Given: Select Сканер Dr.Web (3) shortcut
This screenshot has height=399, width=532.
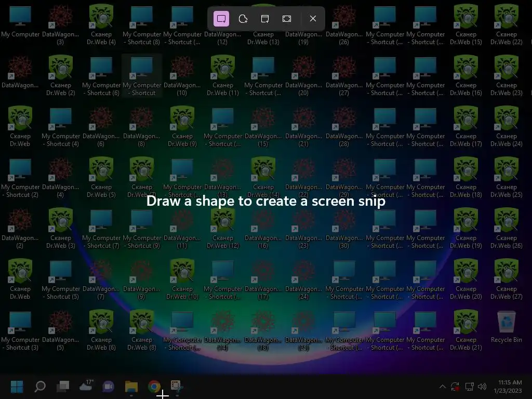Looking at the screenshot, I should click(x=61, y=229).
